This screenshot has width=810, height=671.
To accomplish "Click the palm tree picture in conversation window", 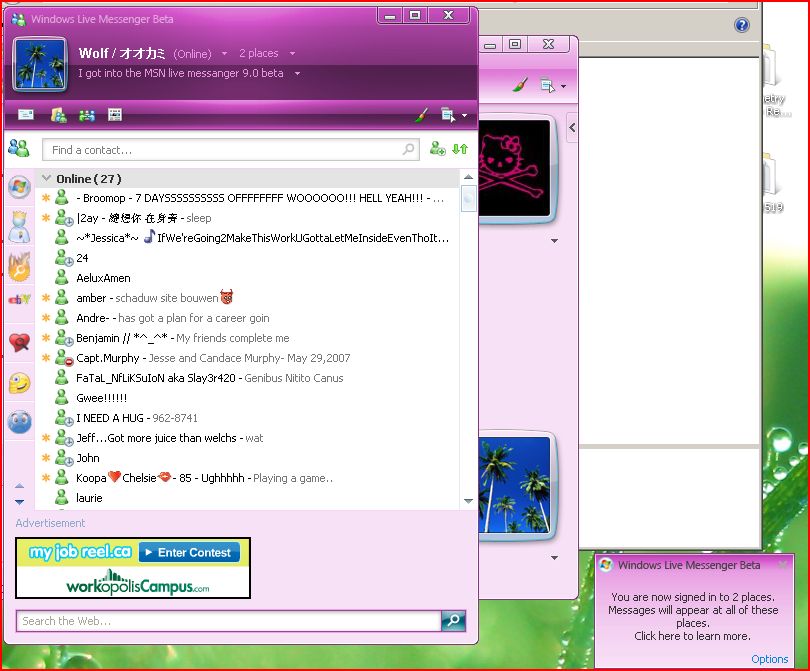I will click(514, 485).
